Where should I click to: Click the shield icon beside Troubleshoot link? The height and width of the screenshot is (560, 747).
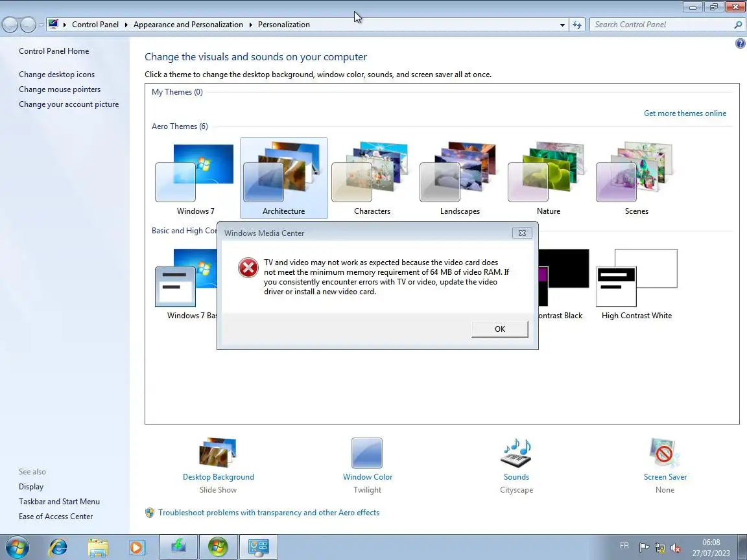pos(150,513)
